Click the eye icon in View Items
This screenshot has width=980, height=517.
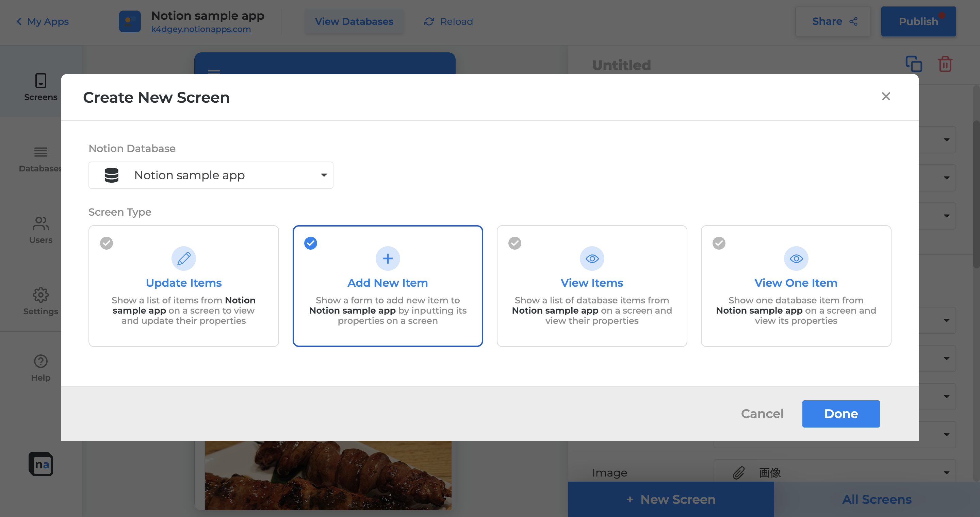[592, 258]
